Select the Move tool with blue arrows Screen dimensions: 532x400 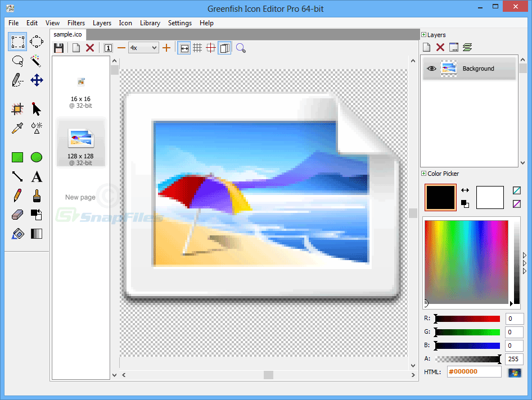[37, 80]
